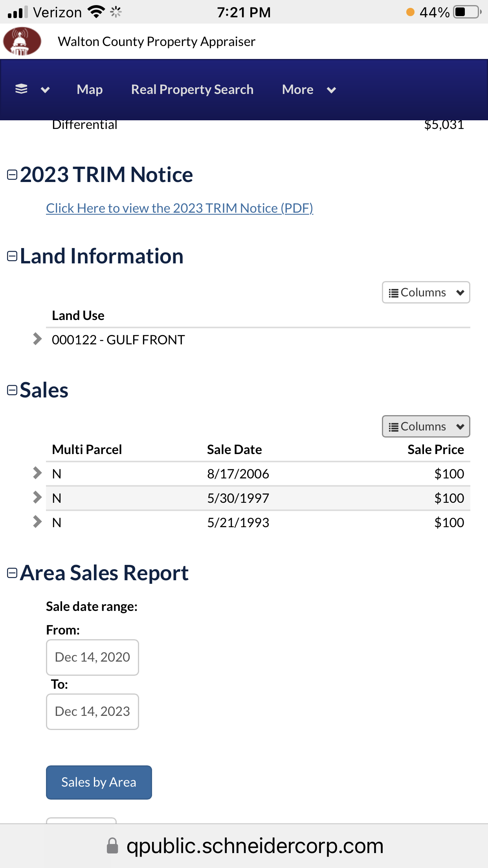Open the Map menu item
The width and height of the screenshot is (488, 868).
90,90
